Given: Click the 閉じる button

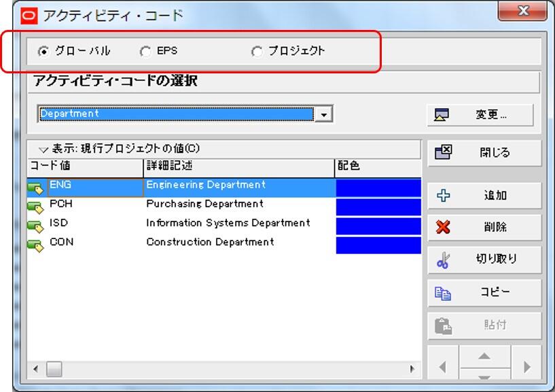Looking at the screenshot, I should coord(484,153).
